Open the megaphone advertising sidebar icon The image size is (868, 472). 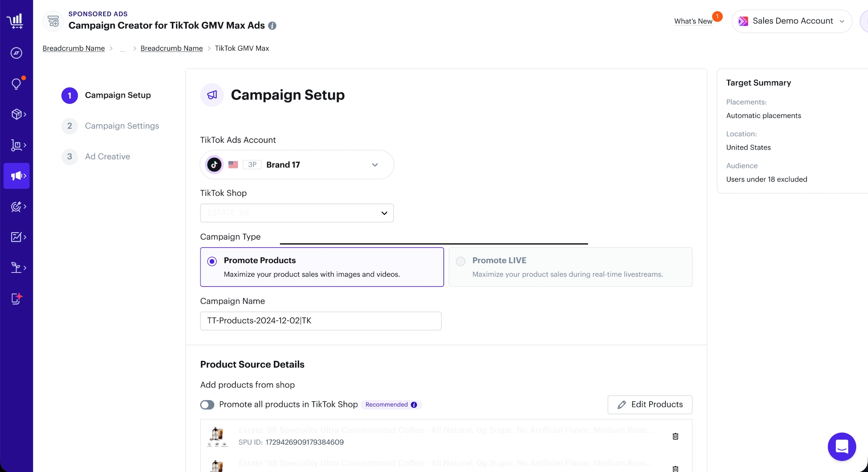tap(16, 176)
